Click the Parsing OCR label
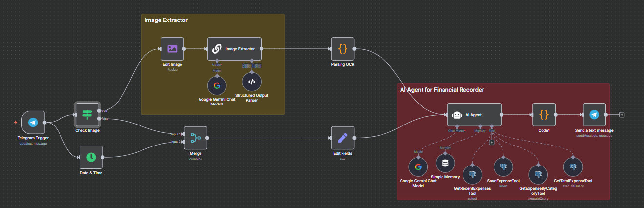644x208 pixels. (342, 64)
